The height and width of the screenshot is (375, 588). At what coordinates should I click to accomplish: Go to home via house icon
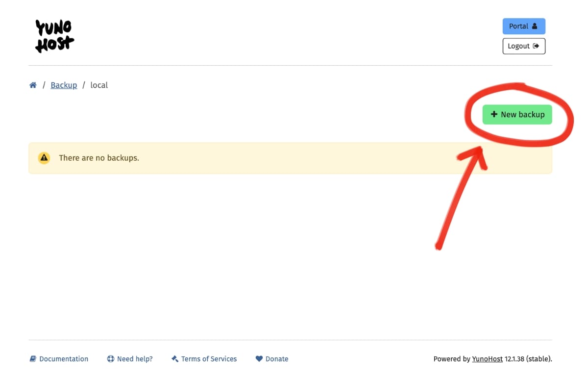point(33,85)
